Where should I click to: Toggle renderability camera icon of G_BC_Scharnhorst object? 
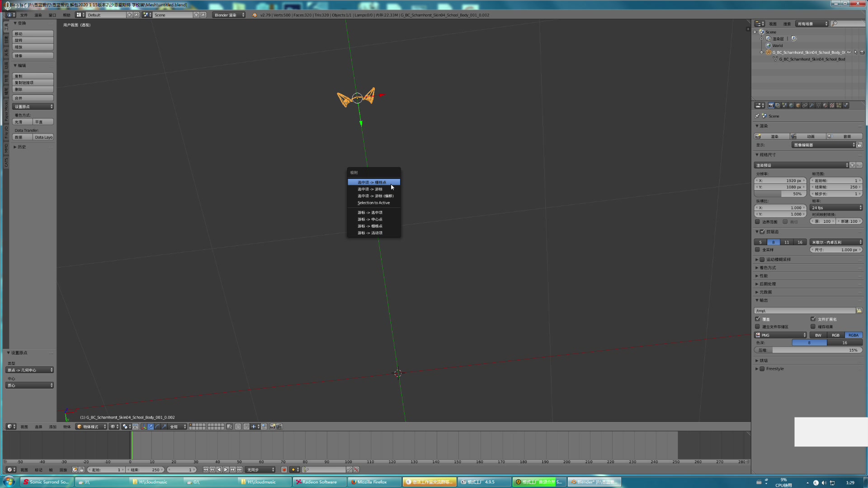(x=862, y=52)
